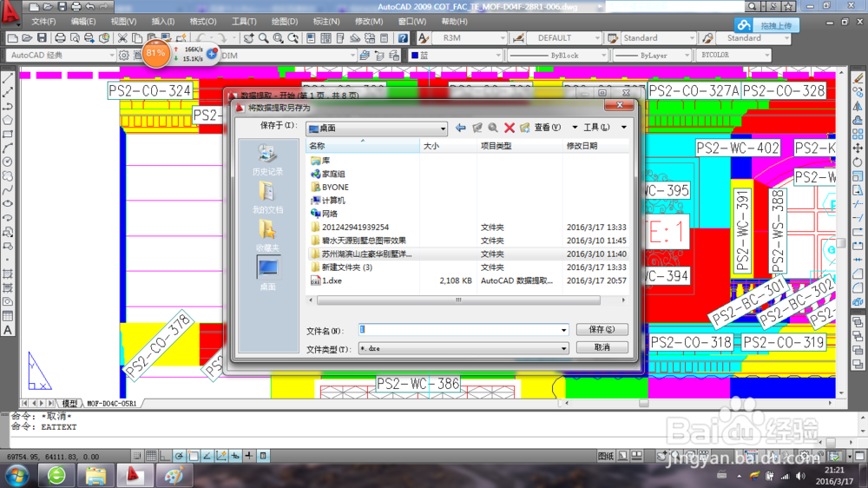Toggle Object Snap Tracking in status bar
The image size is (868, 488).
(207, 456)
